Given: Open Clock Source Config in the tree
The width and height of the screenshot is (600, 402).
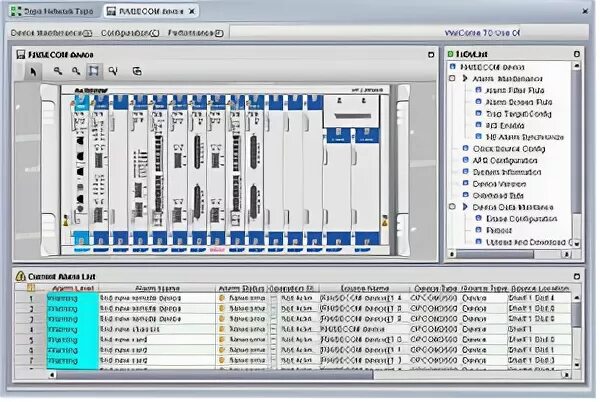Looking at the screenshot, I should (509, 149).
